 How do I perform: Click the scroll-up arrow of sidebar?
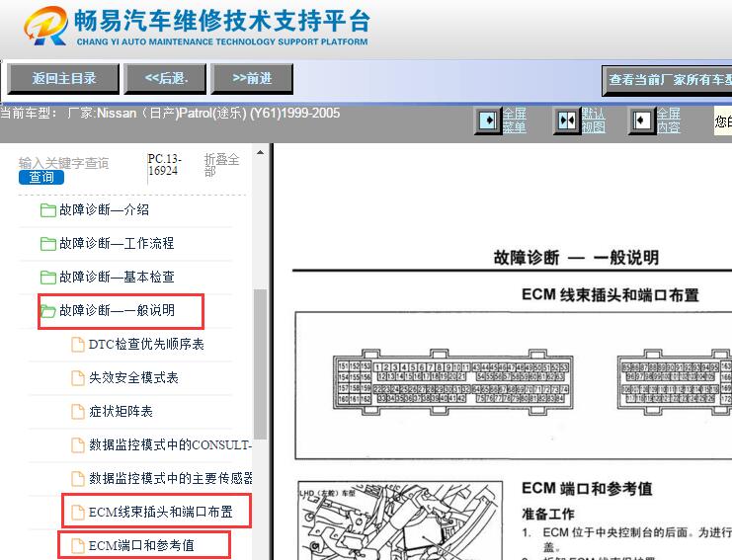(260, 153)
